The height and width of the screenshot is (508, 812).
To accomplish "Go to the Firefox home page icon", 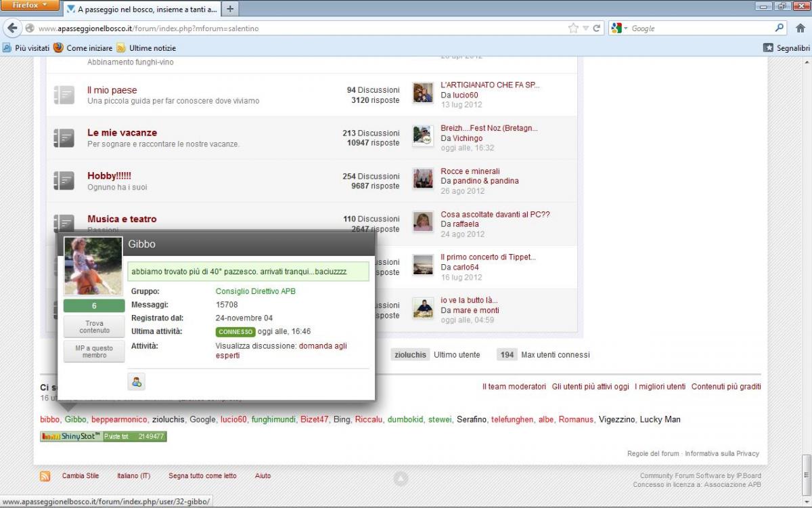I will coord(800,28).
